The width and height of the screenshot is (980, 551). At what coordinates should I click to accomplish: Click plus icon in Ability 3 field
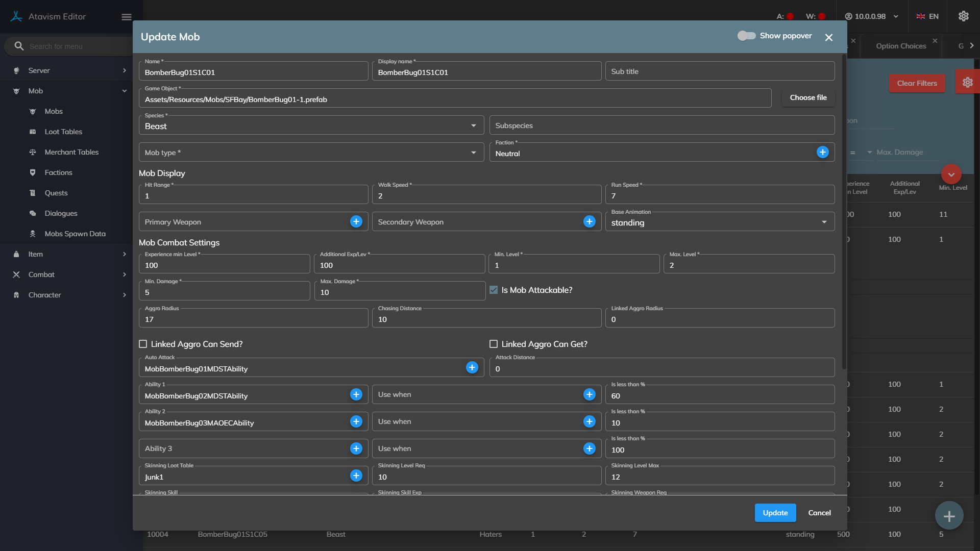pyautogui.click(x=356, y=448)
